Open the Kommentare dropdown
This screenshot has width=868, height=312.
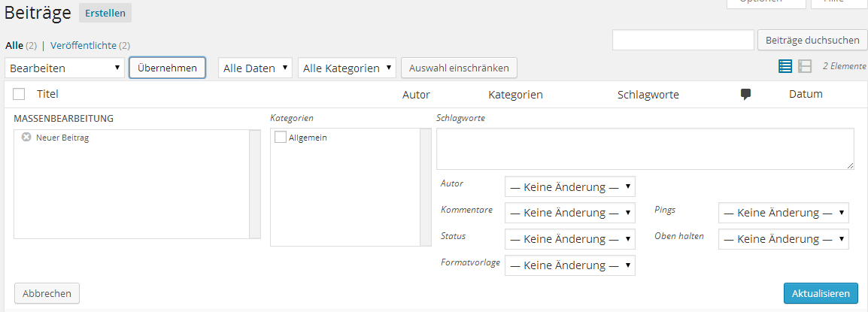[x=569, y=213]
